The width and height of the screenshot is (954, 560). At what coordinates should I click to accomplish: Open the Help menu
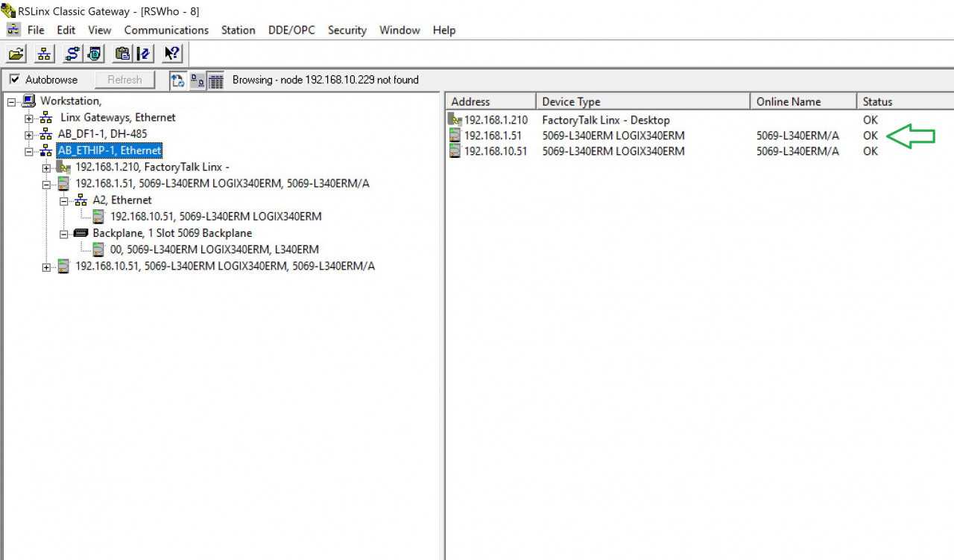[x=444, y=30]
